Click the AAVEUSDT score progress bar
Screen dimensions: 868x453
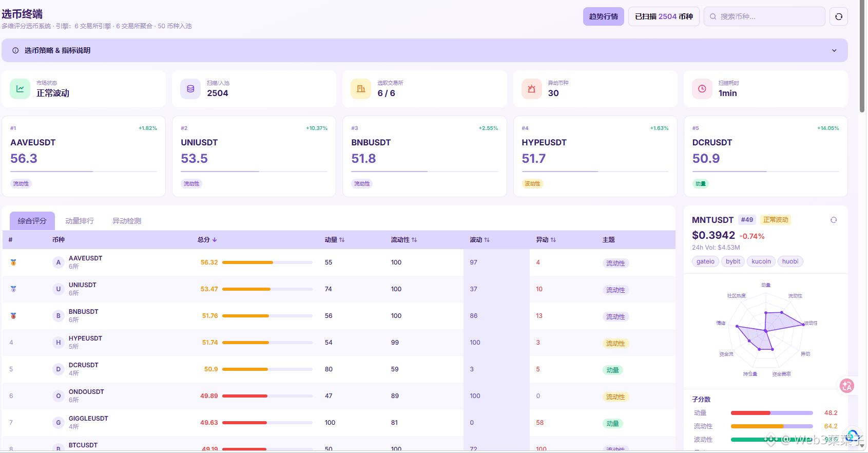(x=267, y=262)
